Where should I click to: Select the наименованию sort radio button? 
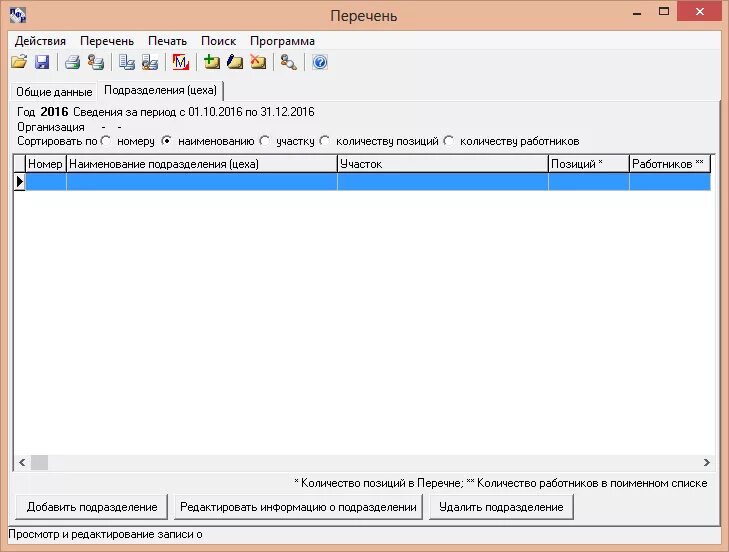pos(166,141)
